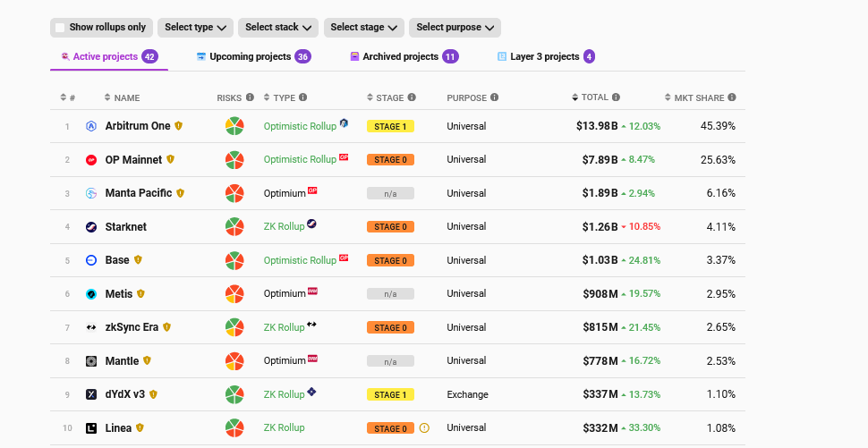The width and height of the screenshot is (868, 448).
Task: Open the Select type dropdown
Action: point(197,28)
